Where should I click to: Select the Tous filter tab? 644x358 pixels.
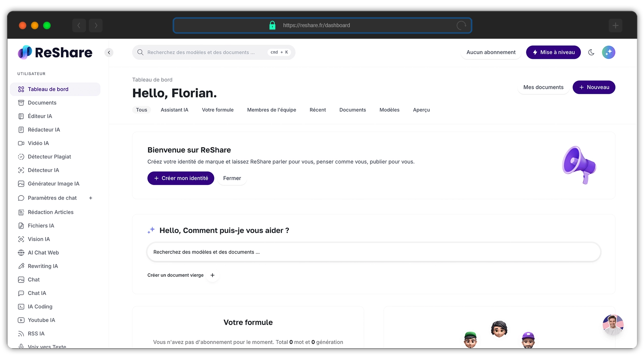point(142,110)
